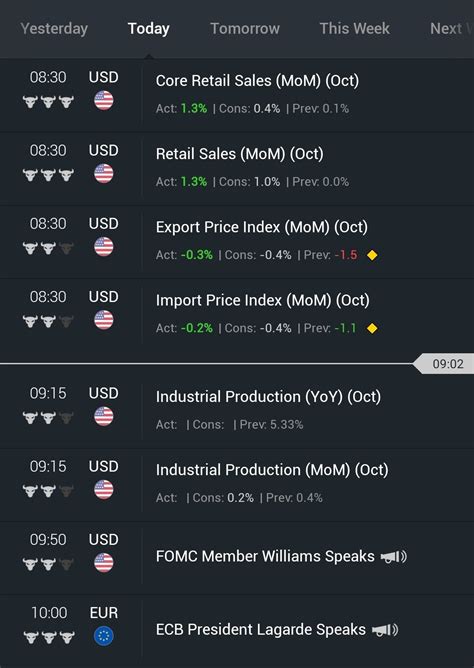
Task: Click the yellow diamond on Import Price Index
Action: click(372, 328)
